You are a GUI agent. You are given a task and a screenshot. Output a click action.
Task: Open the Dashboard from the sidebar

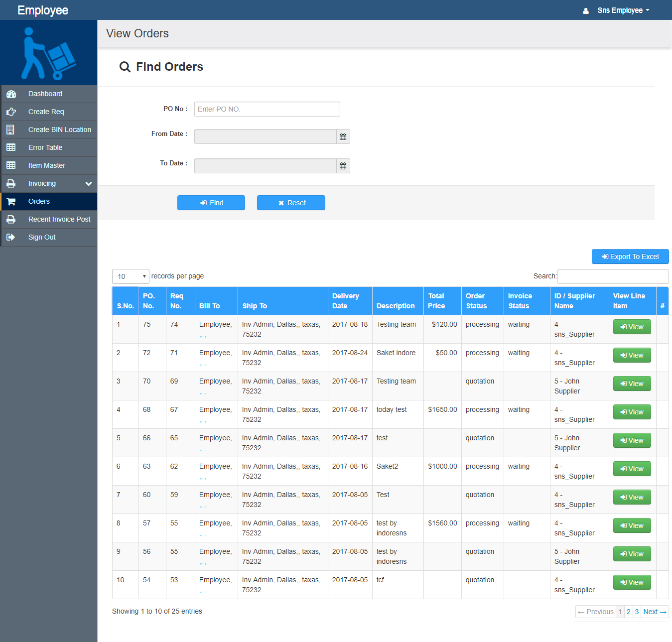[x=11, y=94]
